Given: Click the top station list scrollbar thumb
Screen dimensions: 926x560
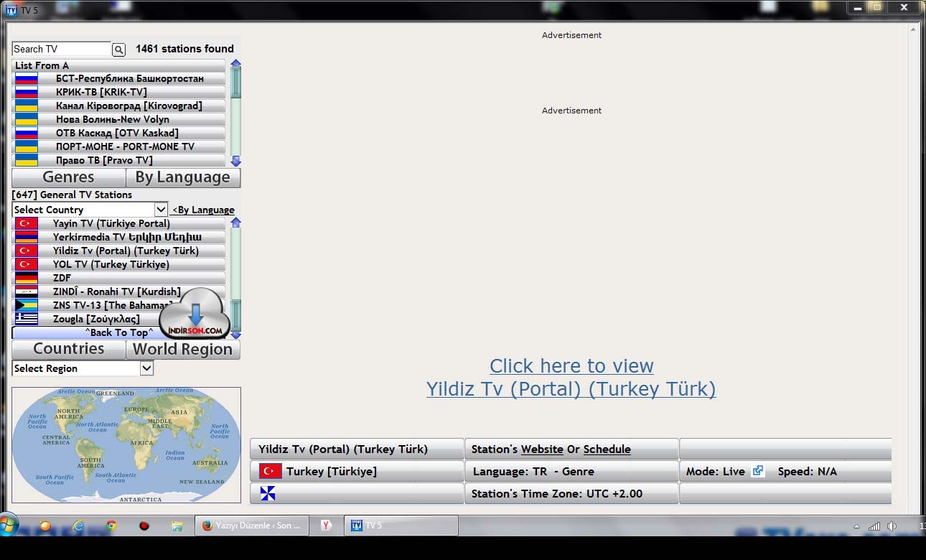Looking at the screenshot, I should click(x=235, y=84).
